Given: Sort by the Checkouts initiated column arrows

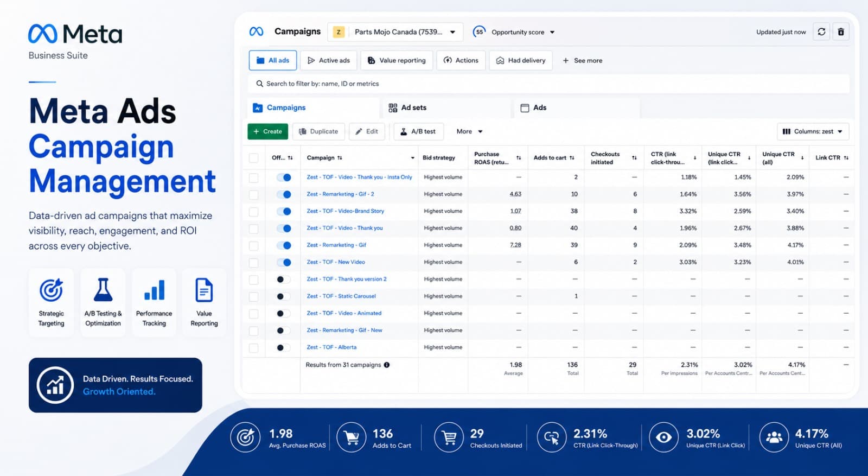Looking at the screenshot, I should click(634, 158).
